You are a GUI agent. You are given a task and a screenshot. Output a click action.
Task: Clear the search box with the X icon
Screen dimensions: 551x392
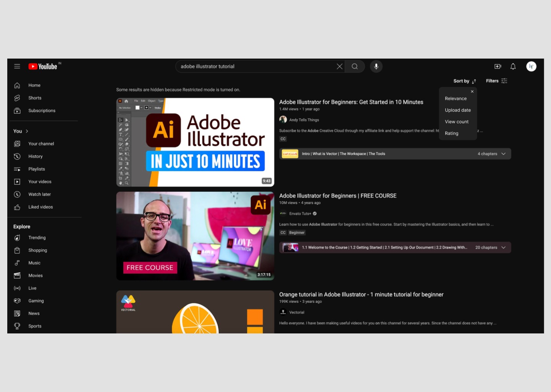pyautogui.click(x=339, y=66)
